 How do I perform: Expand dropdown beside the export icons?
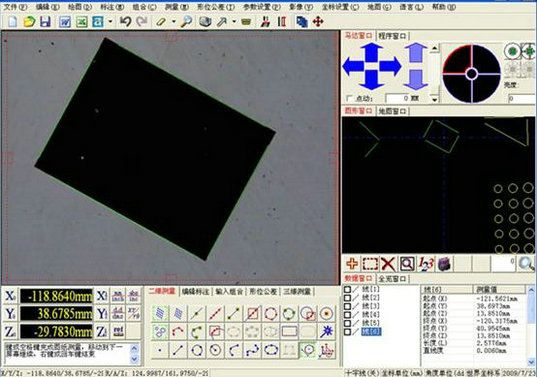pos(110,22)
